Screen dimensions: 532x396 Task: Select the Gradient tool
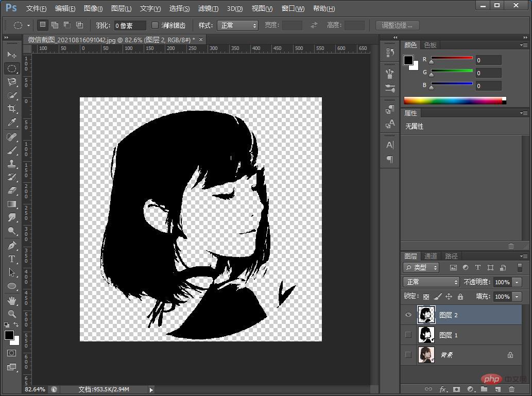[12, 204]
